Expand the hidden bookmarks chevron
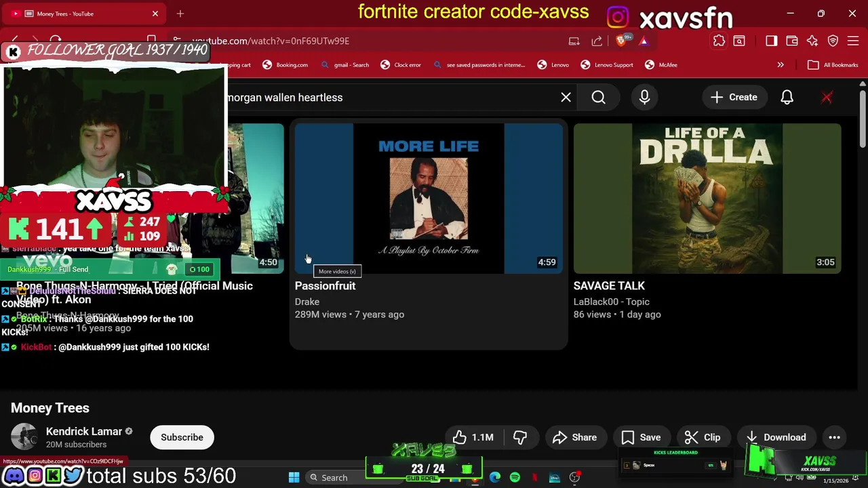Image resolution: width=868 pixels, height=488 pixels. pos(781,65)
